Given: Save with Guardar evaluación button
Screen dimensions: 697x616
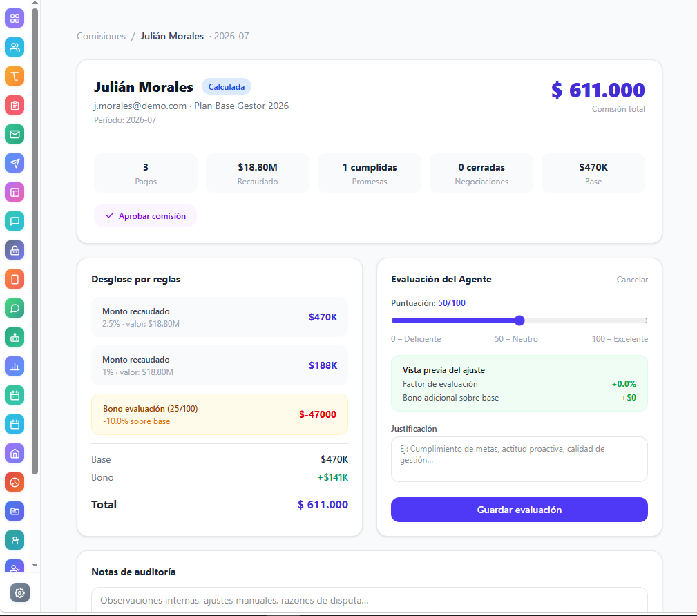Looking at the screenshot, I should [x=519, y=510].
